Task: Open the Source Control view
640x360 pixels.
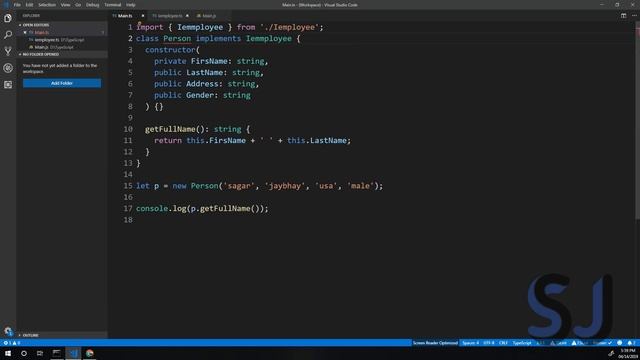Action: pos(8,51)
